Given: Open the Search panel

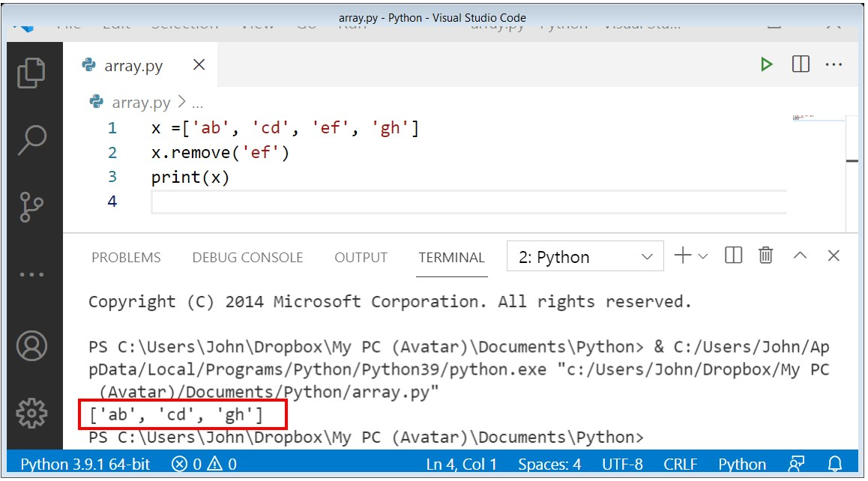Looking at the screenshot, I should pyautogui.click(x=32, y=139).
